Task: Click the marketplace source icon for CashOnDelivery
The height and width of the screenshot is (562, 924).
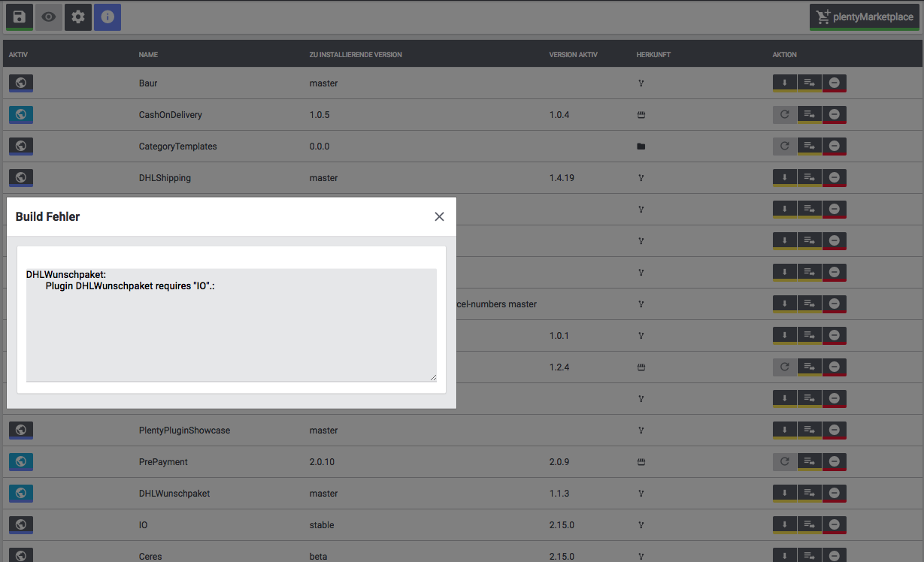Action: click(641, 115)
